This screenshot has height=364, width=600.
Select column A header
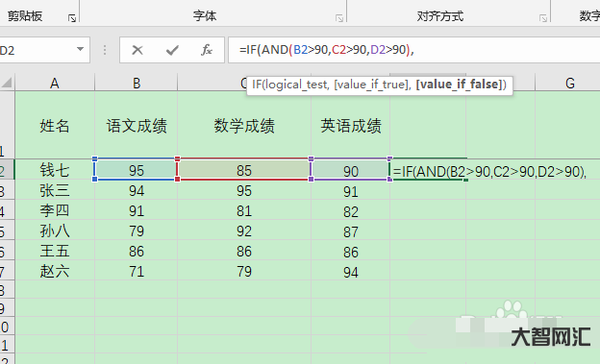pyautogui.click(x=55, y=83)
